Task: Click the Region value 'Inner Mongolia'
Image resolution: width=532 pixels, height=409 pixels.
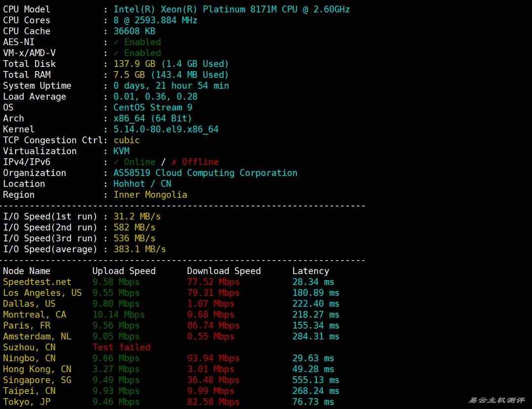Action: [x=150, y=195]
